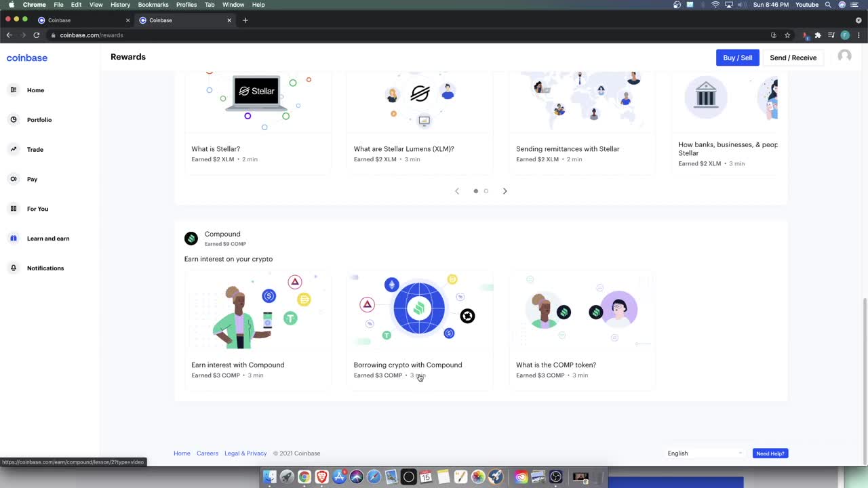Open the What are Stellar Lumens lesson thumbnail
Image resolution: width=868 pixels, height=488 pixels.
420,102
